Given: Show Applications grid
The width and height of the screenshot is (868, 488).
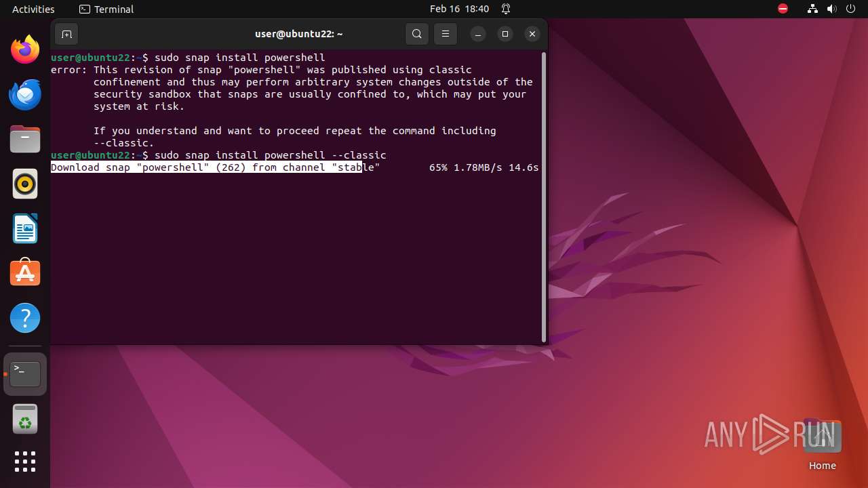Looking at the screenshot, I should click(x=25, y=462).
